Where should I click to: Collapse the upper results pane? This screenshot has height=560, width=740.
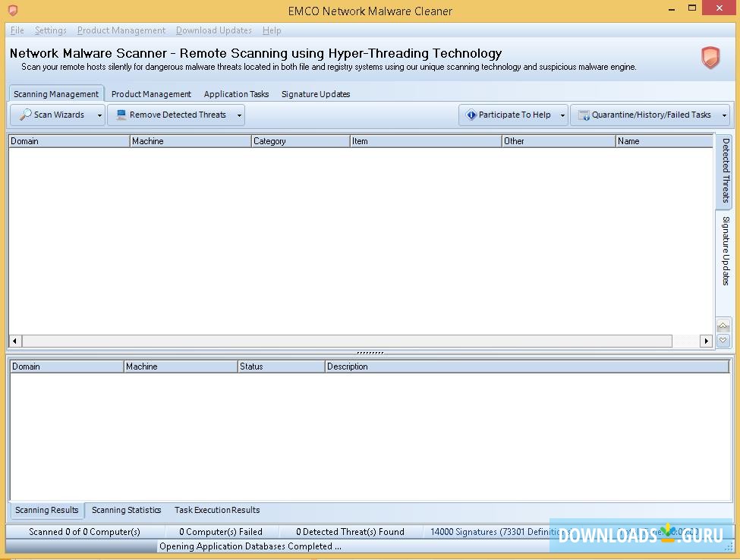point(723,325)
